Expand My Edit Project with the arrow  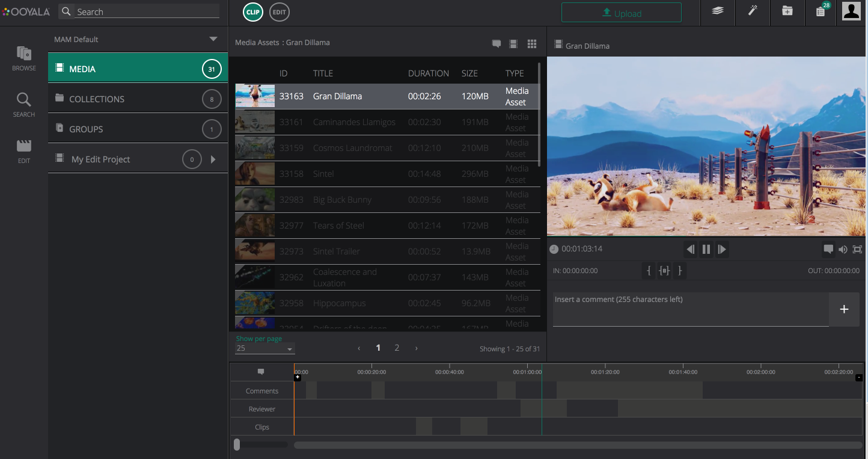213,159
